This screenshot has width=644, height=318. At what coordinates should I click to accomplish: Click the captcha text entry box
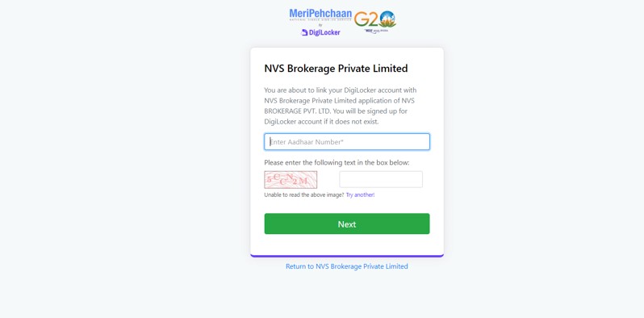coord(381,179)
